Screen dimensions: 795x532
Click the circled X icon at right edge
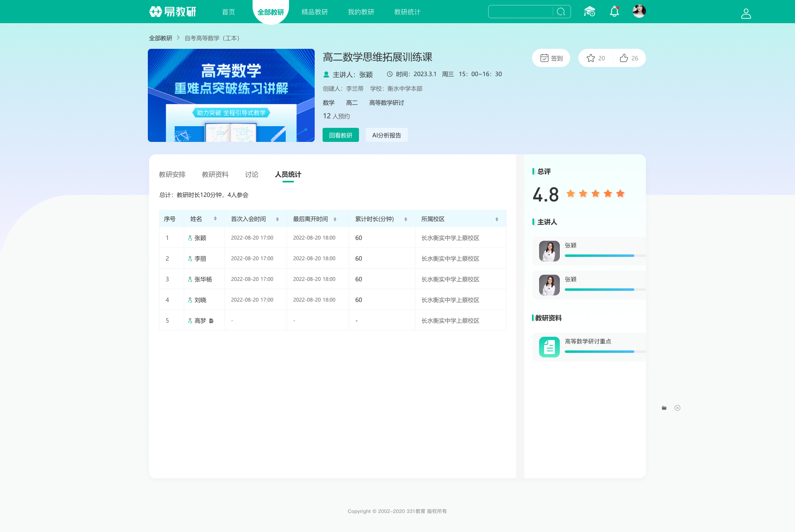click(677, 408)
